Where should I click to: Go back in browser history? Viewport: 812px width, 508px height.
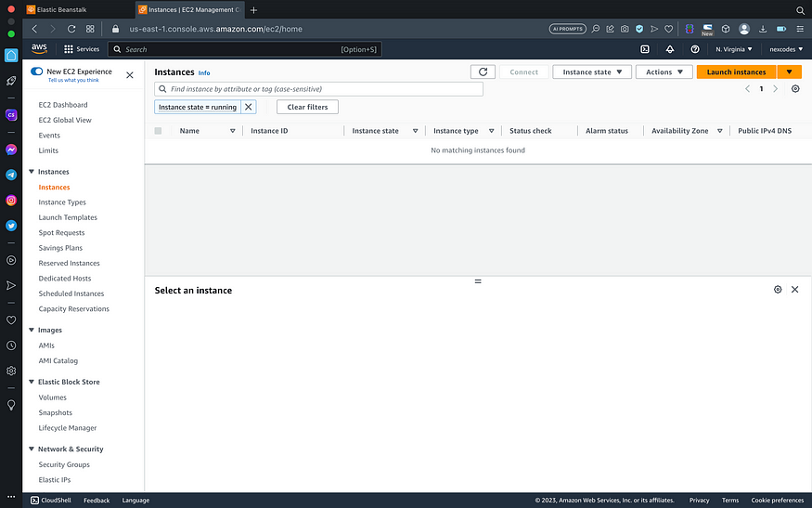click(x=34, y=29)
